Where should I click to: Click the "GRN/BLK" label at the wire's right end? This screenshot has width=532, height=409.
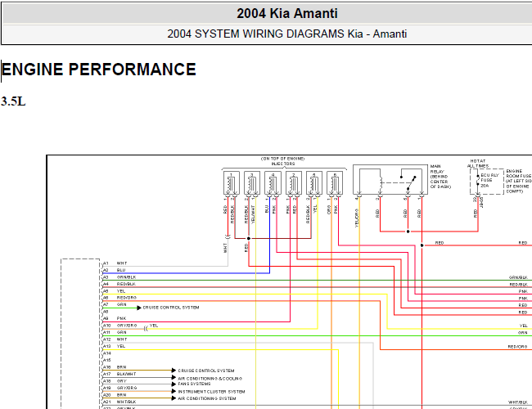pyautogui.click(x=518, y=277)
